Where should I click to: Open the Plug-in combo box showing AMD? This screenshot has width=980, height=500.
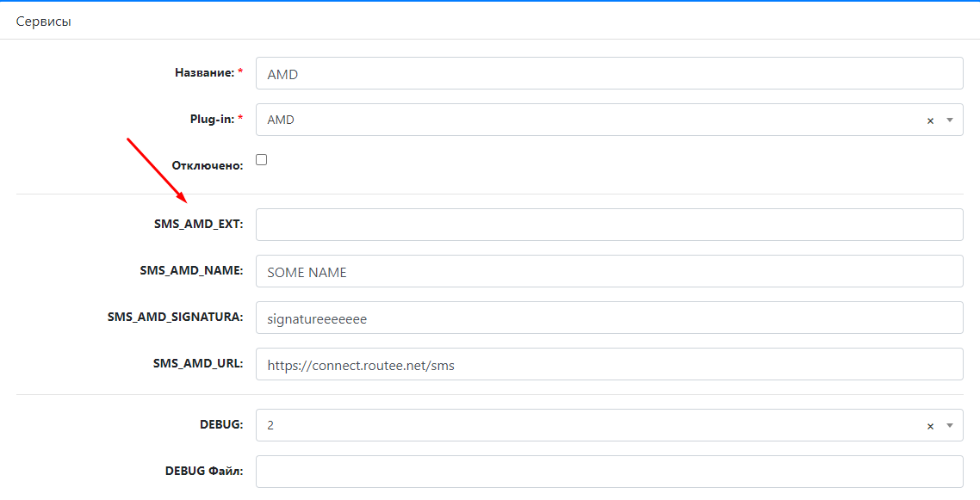pyautogui.click(x=610, y=120)
